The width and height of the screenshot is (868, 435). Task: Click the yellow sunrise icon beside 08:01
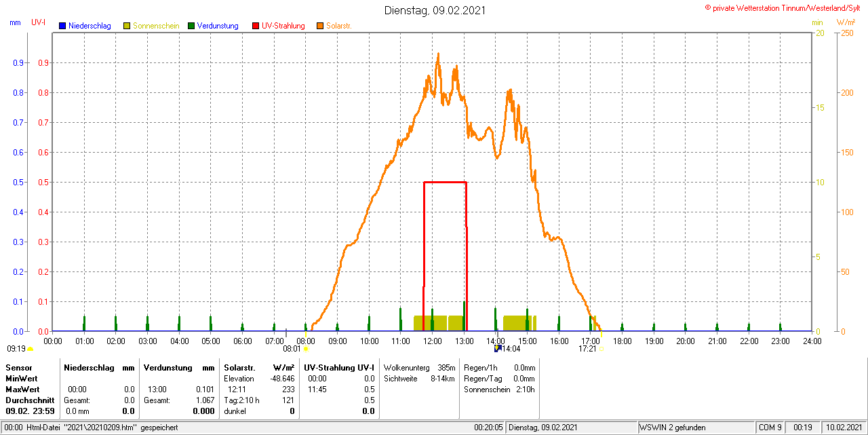(x=305, y=349)
